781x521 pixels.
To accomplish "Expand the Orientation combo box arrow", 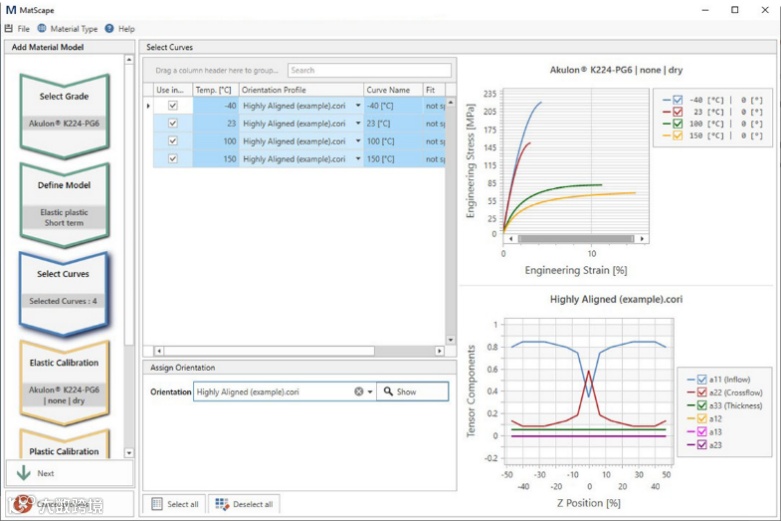I will tap(370, 392).
